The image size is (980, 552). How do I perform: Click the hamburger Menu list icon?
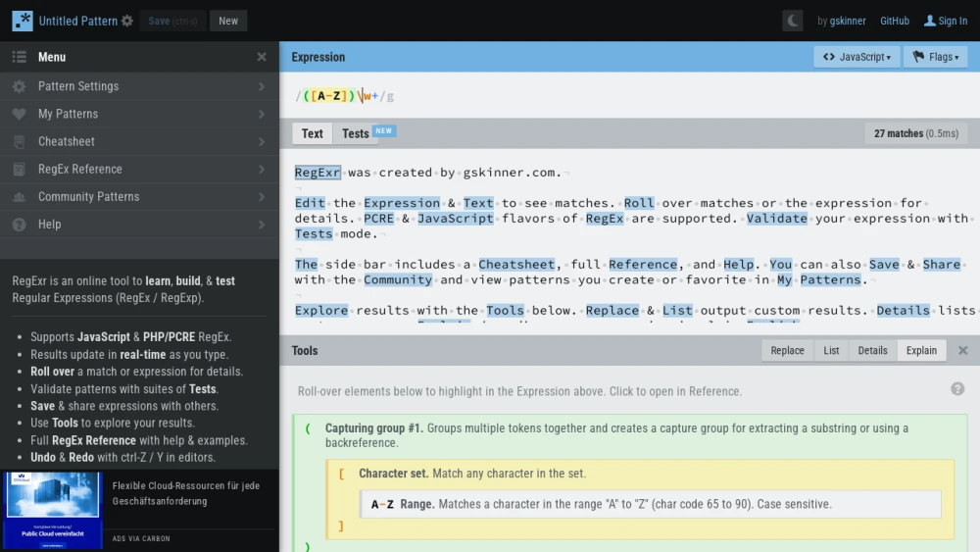click(x=20, y=57)
